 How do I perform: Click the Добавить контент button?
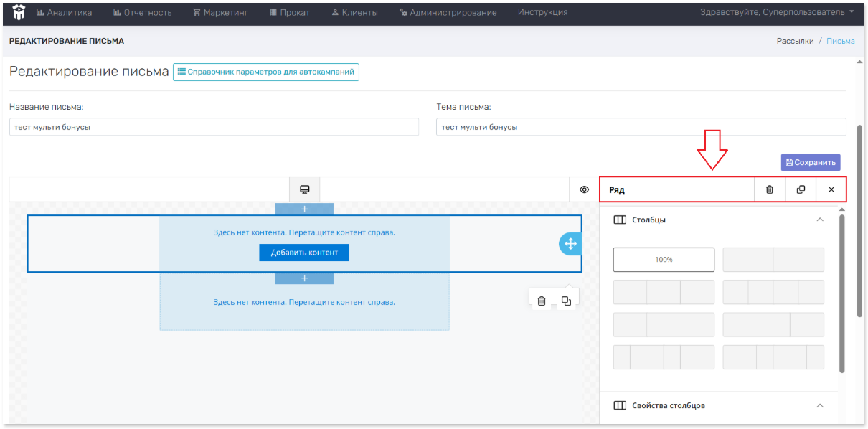click(304, 253)
